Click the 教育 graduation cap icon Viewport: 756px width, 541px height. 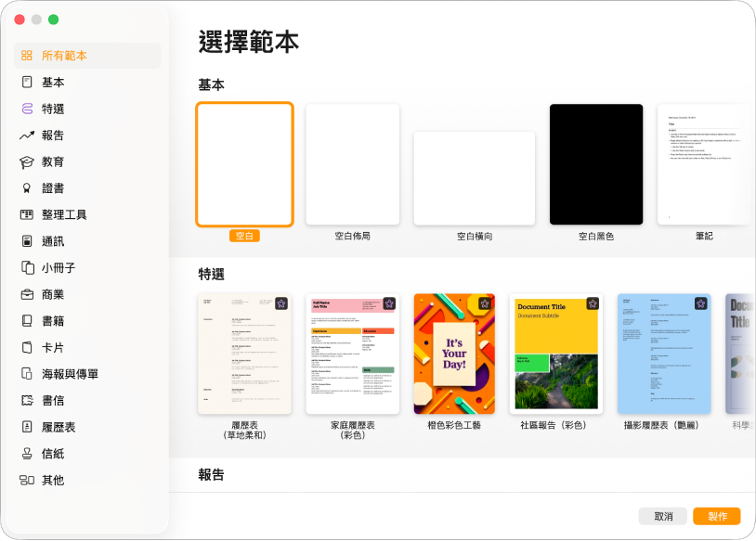[27, 161]
